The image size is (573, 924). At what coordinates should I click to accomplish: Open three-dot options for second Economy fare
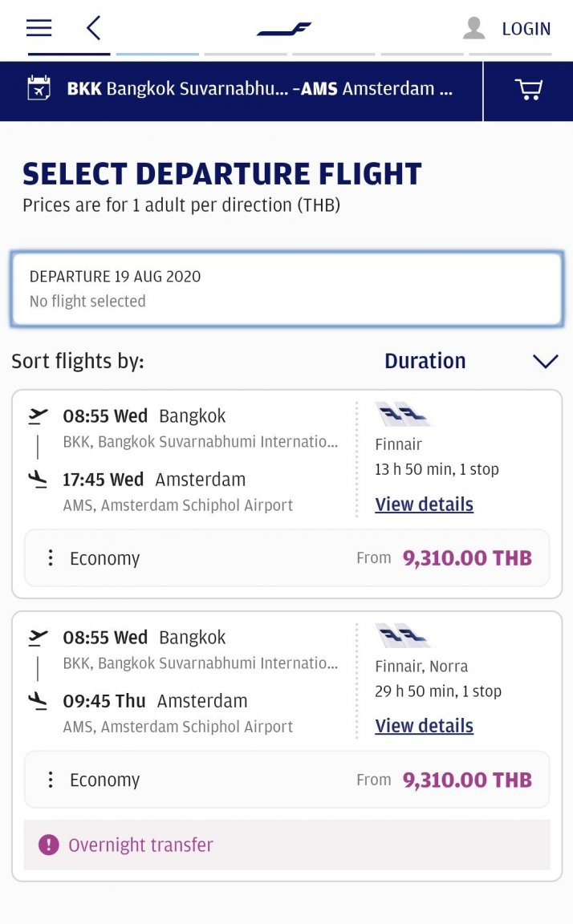pos(51,780)
